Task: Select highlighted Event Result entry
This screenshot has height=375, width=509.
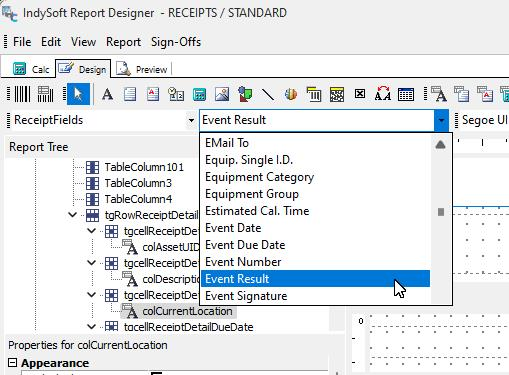Action: pos(315,279)
